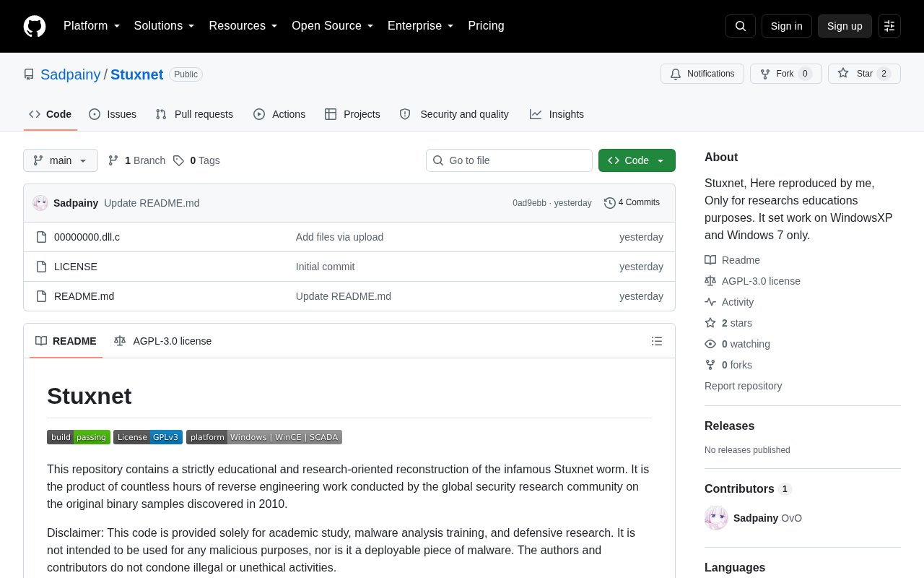Open the Releases heading link
The image size is (924, 578).
click(x=729, y=426)
